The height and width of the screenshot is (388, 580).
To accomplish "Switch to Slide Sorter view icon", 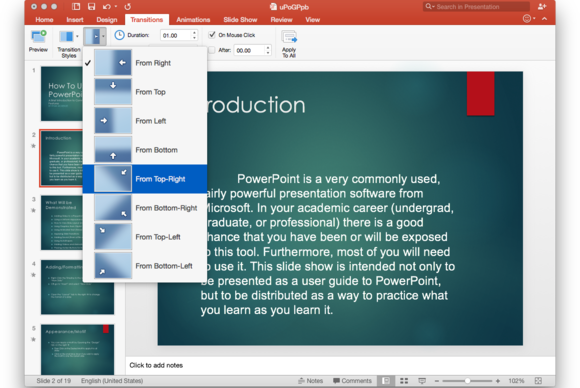I will pos(404,381).
